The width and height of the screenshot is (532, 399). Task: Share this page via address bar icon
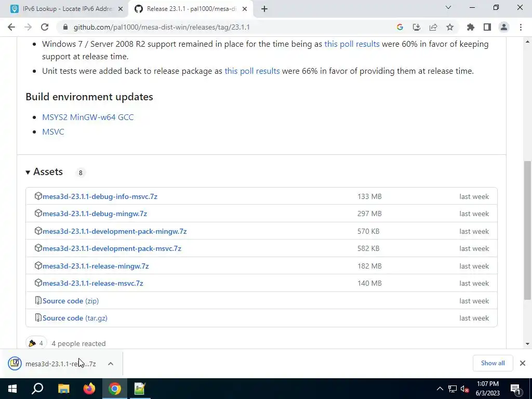tap(433, 27)
